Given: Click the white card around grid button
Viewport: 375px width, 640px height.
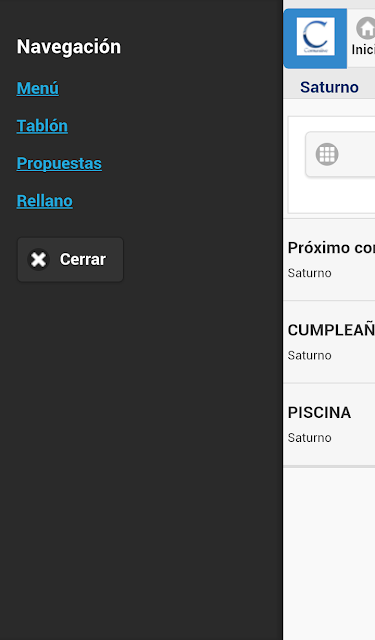Looking at the screenshot, I should [x=331, y=165].
